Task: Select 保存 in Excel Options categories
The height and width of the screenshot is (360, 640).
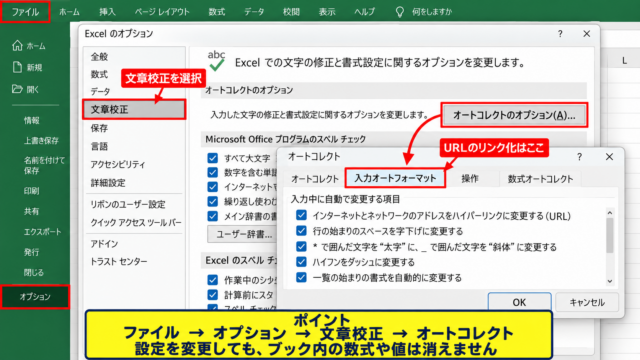Action: point(99,128)
